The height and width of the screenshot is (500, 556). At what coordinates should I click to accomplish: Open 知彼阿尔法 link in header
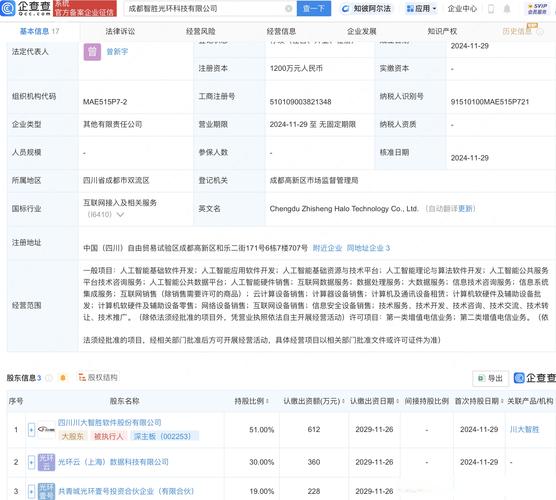pyautogui.click(x=372, y=9)
